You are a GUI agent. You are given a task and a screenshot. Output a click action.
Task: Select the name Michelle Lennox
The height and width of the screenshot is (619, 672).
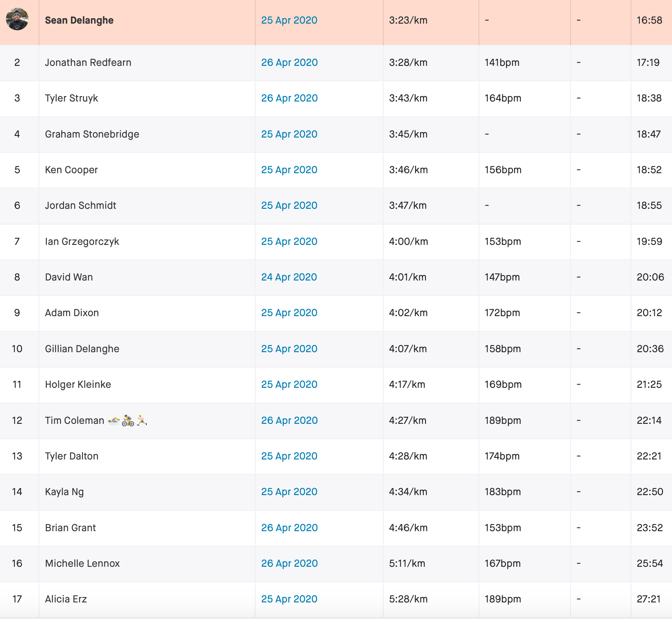[x=82, y=563]
